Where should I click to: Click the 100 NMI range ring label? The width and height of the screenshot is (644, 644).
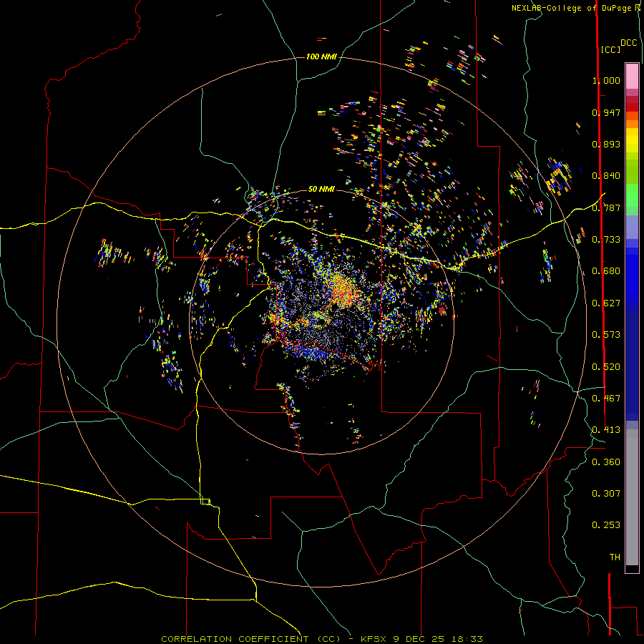tap(321, 57)
